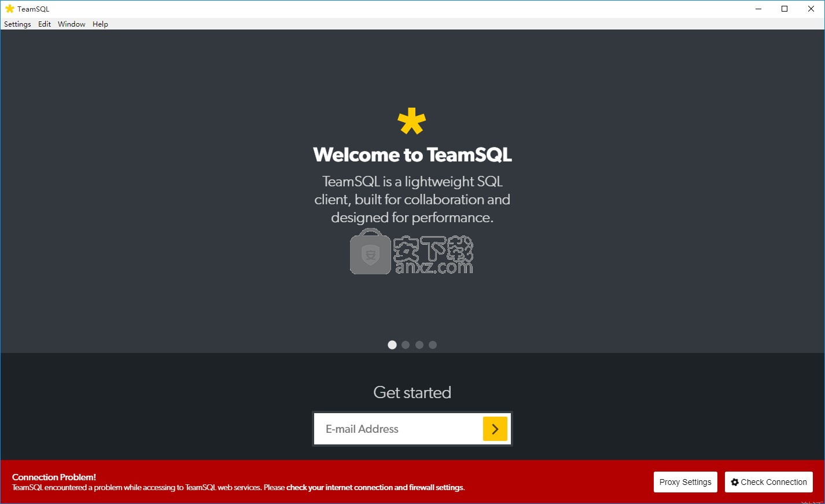This screenshot has height=504, width=825.
Task: Click the Check Connection button
Action: tap(769, 482)
